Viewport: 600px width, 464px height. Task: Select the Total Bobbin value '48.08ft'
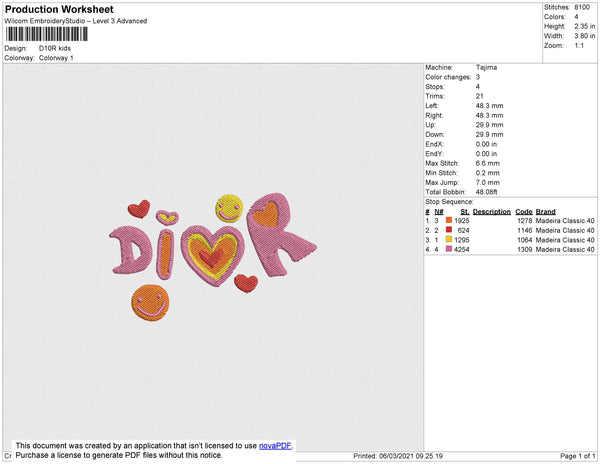click(x=486, y=192)
